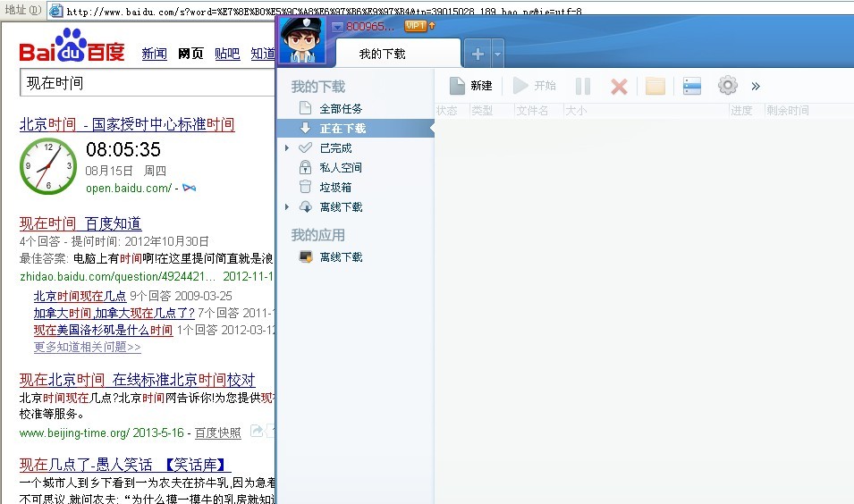Image resolution: width=854 pixels, height=504 pixels.
Task: Click the 私人空间 lock icon
Action: 305,167
